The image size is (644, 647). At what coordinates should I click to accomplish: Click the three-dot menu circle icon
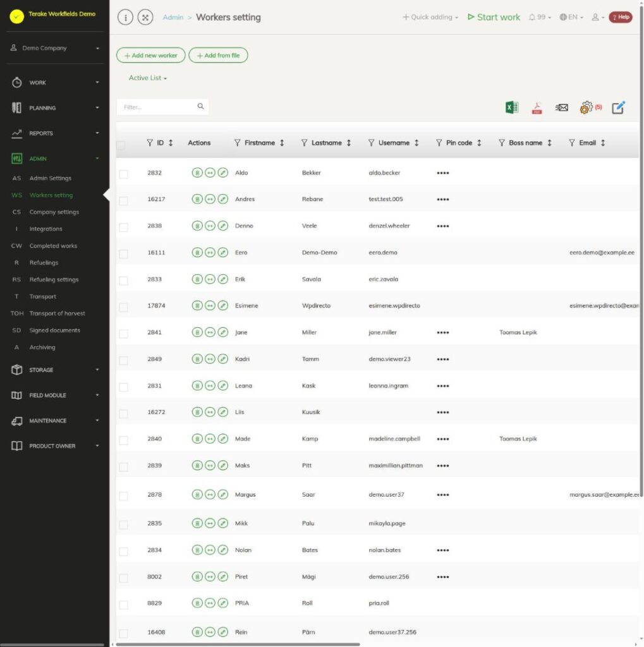coord(126,17)
